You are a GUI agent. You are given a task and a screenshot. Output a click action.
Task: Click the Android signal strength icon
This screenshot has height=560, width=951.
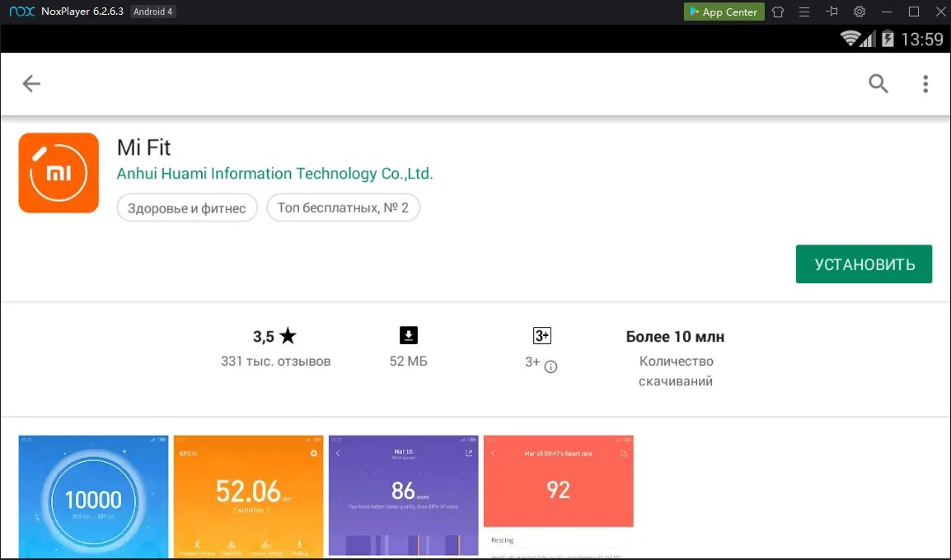click(x=869, y=40)
